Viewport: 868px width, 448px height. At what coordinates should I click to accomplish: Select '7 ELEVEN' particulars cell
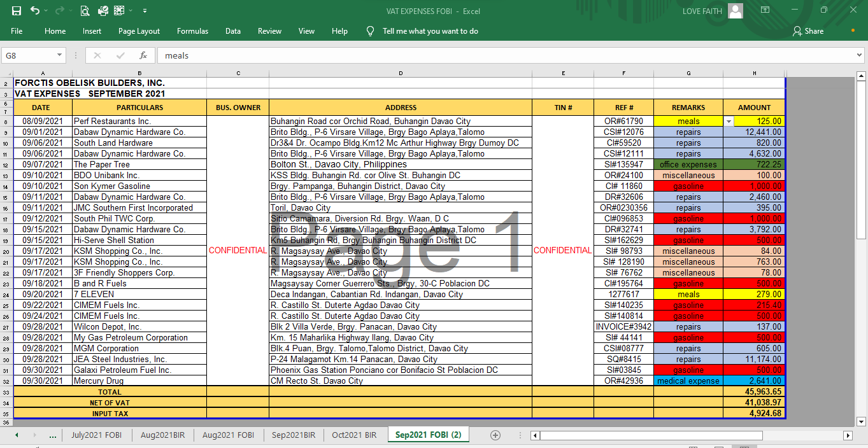(139, 294)
